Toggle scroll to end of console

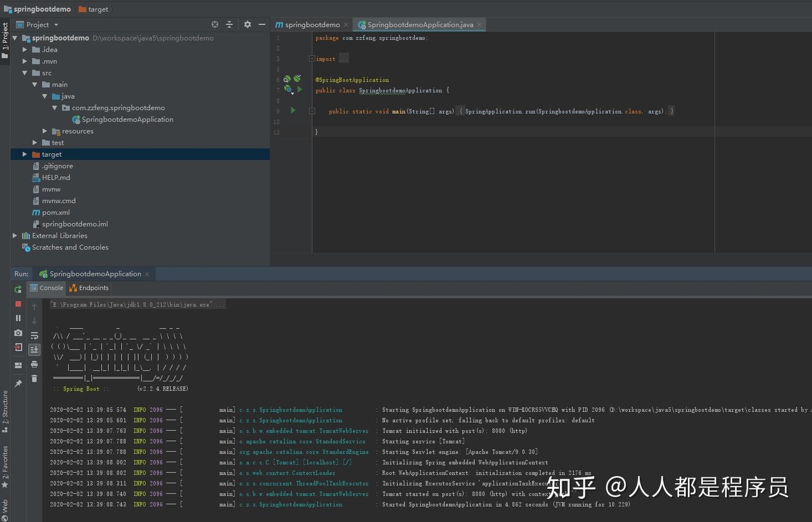[x=34, y=350]
